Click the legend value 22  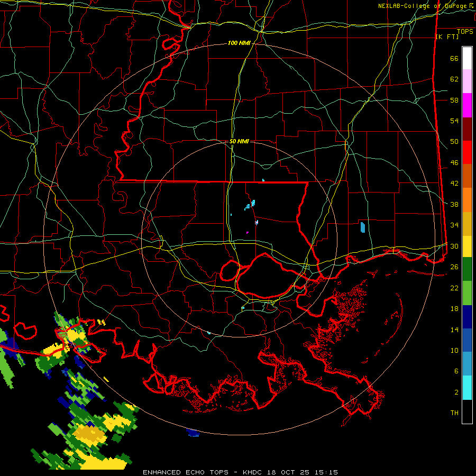coord(454,288)
